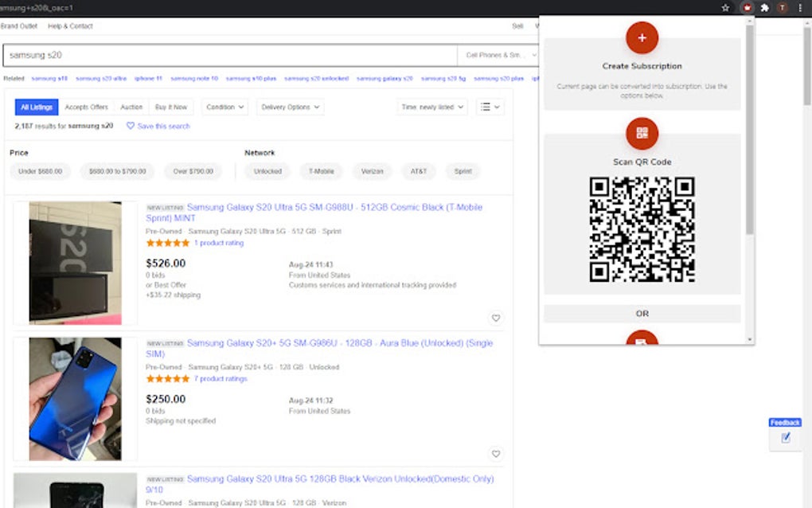Click the Feedback label tab
812x508 pixels.
tap(785, 423)
